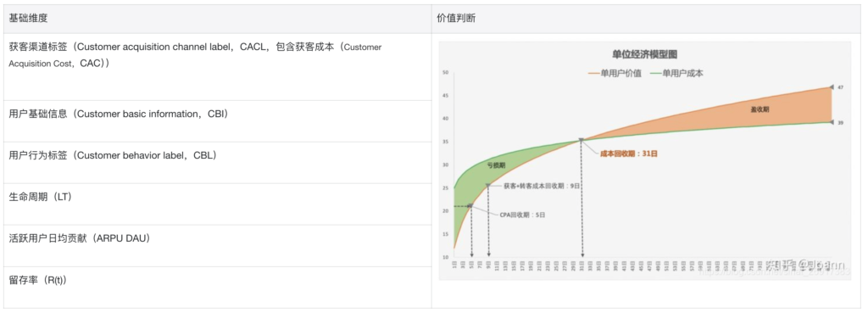Click the 获客+转客成本回收期：9日 label
Screen dimensions: 868x313
tap(542, 186)
